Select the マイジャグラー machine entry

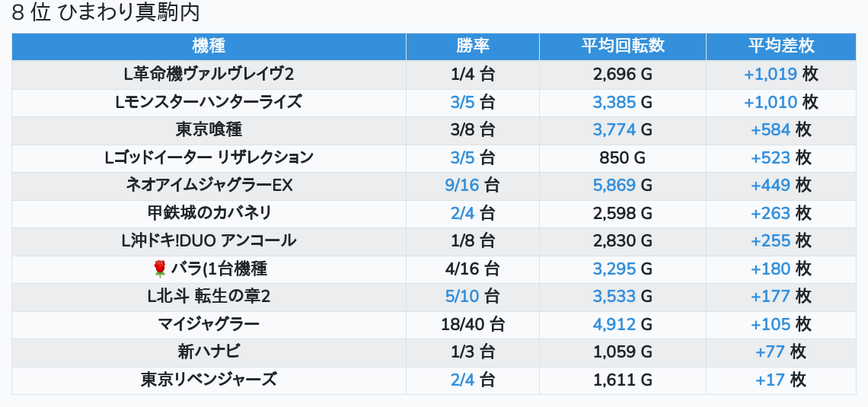(x=209, y=325)
